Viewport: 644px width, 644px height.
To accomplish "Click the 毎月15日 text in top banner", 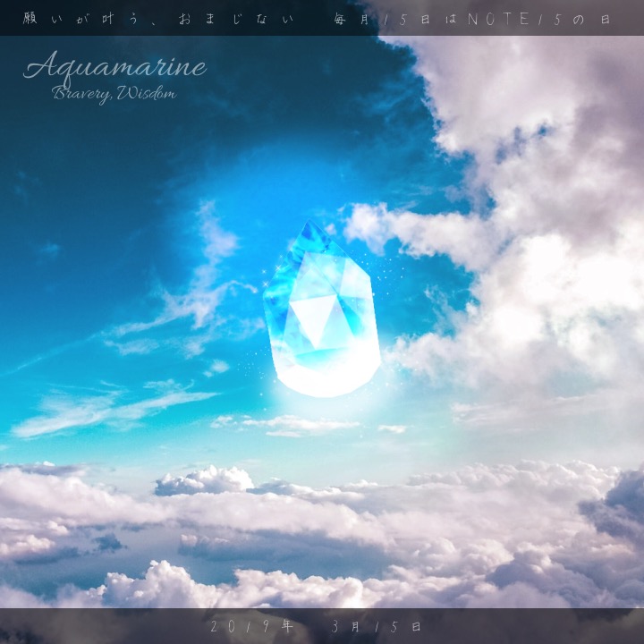I will pyautogui.click(x=374, y=18).
